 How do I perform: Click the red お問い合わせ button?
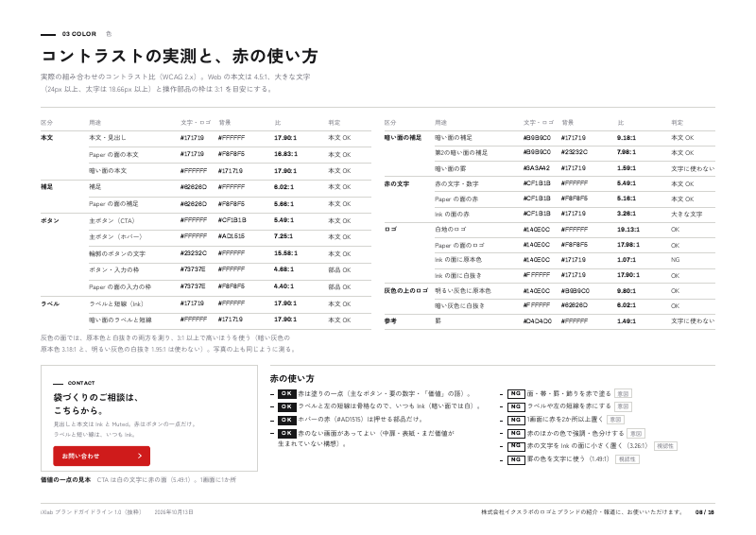pyautogui.click(x=101, y=456)
